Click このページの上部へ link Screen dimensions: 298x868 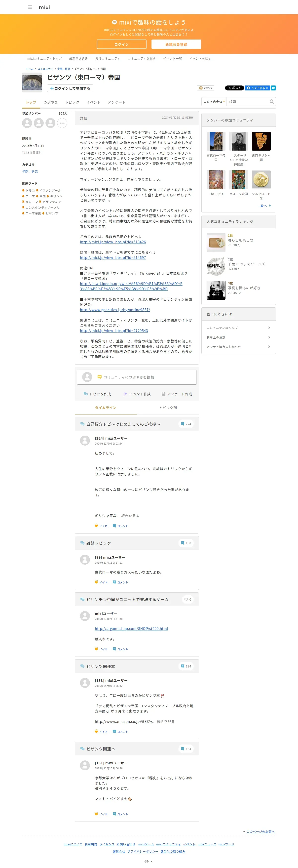pos(260,832)
